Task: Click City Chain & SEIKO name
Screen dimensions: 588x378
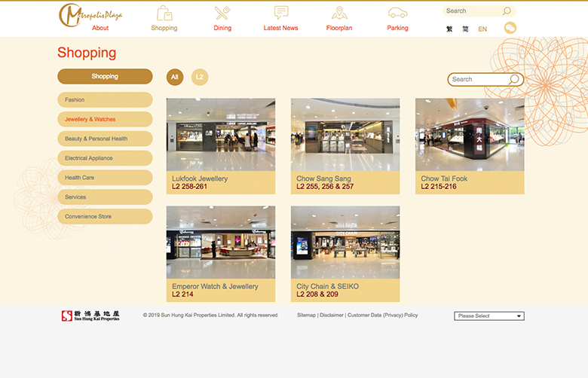Action: (x=328, y=286)
